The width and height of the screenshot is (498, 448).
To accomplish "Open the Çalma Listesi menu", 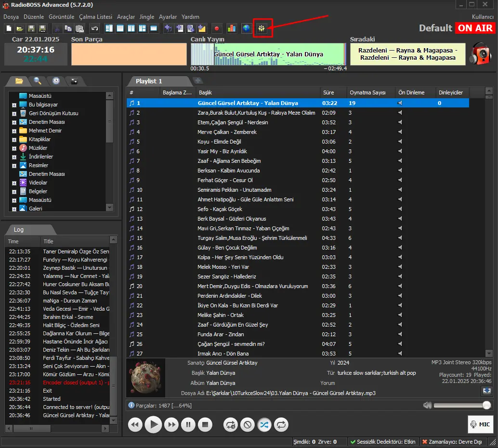I will coord(95,17).
